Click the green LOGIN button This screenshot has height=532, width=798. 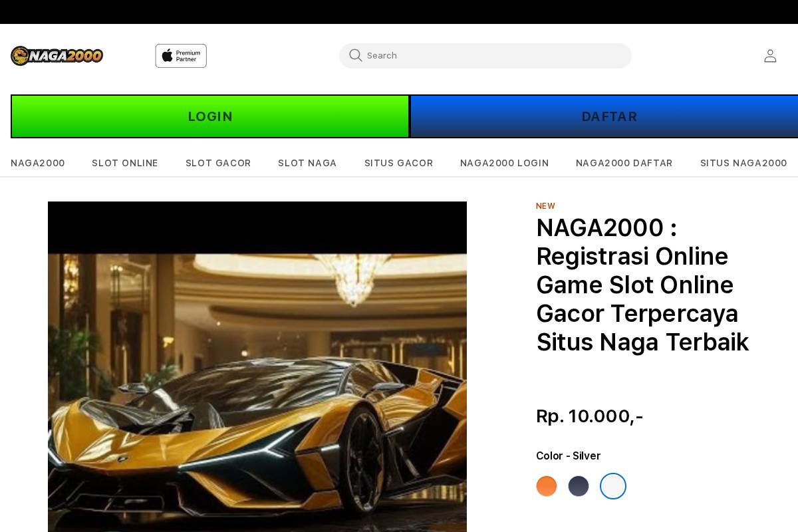click(x=210, y=116)
